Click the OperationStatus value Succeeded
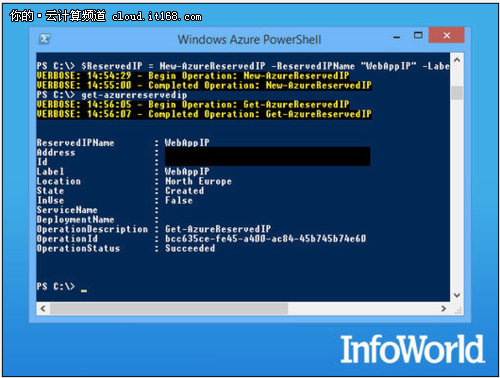Image resolution: width=500 pixels, height=378 pixels. coord(190,248)
